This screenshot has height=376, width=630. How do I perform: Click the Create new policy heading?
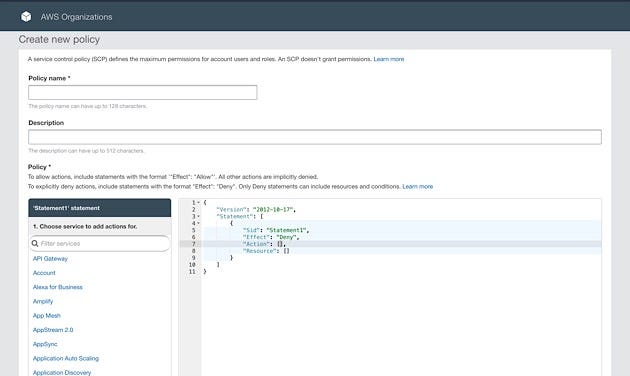click(x=59, y=39)
